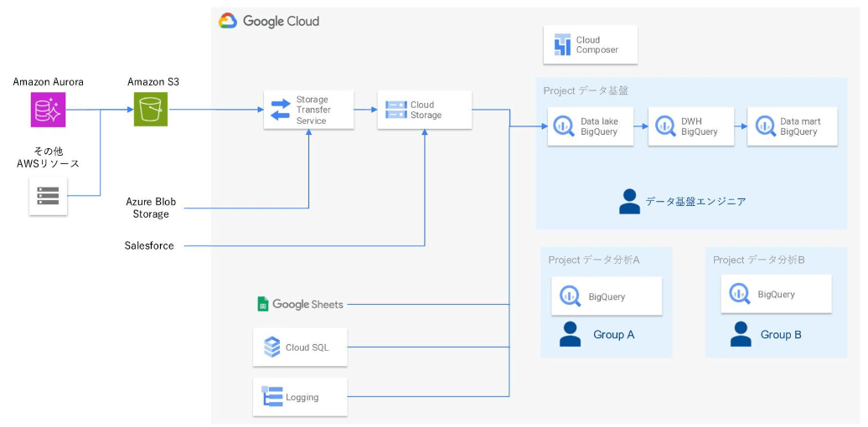Screen dimensions: 868x427
Task: Select BigQuery text in データ分析B box
Action: click(776, 295)
